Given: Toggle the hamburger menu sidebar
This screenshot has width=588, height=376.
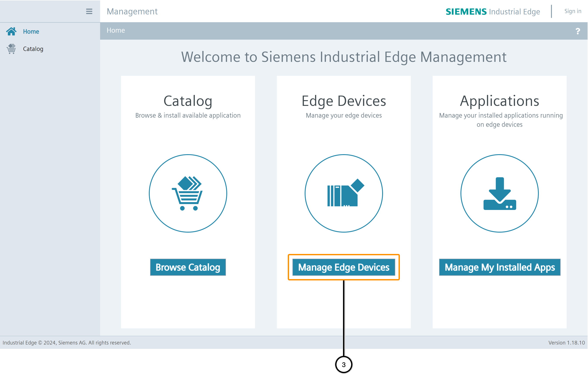Looking at the screenshot, I should click(89, 11).
